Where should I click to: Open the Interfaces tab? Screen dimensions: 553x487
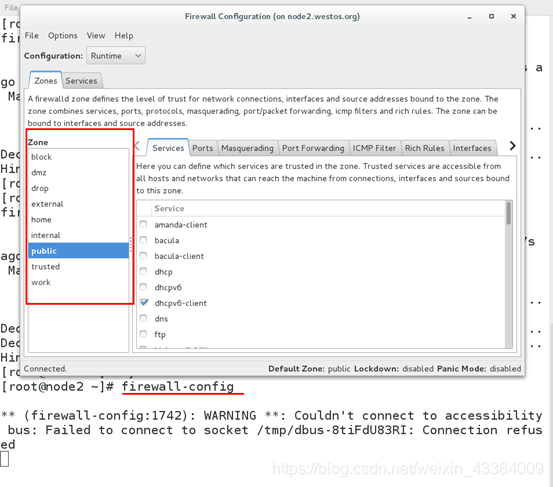click(x=472, y=148)
